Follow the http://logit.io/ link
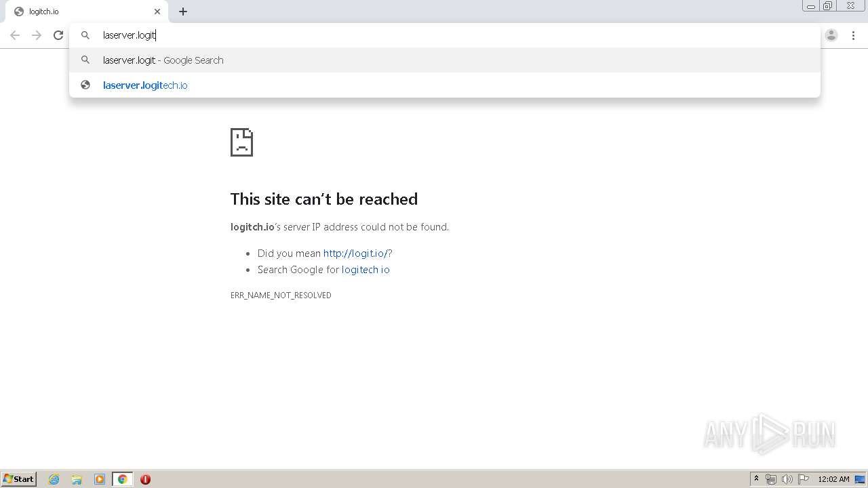 355,253
